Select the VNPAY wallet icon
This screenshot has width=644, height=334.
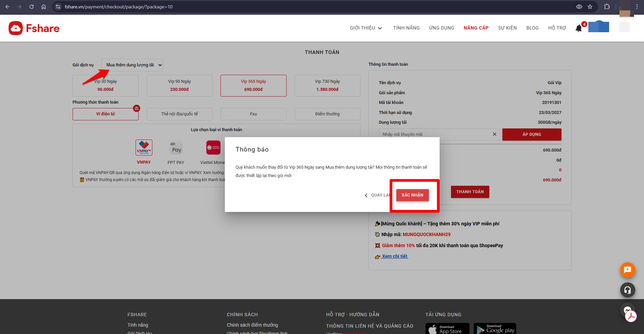[x=144, y=148]
